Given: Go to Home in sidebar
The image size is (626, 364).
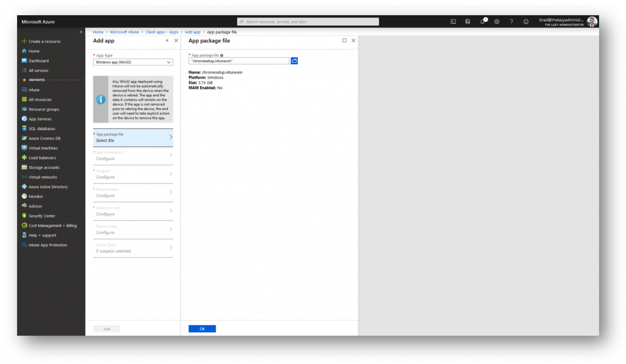Looking at the screenshot, I should point(31,51).
